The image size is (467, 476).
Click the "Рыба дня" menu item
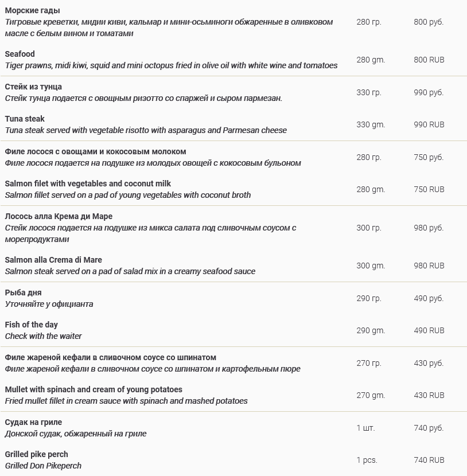23,292
